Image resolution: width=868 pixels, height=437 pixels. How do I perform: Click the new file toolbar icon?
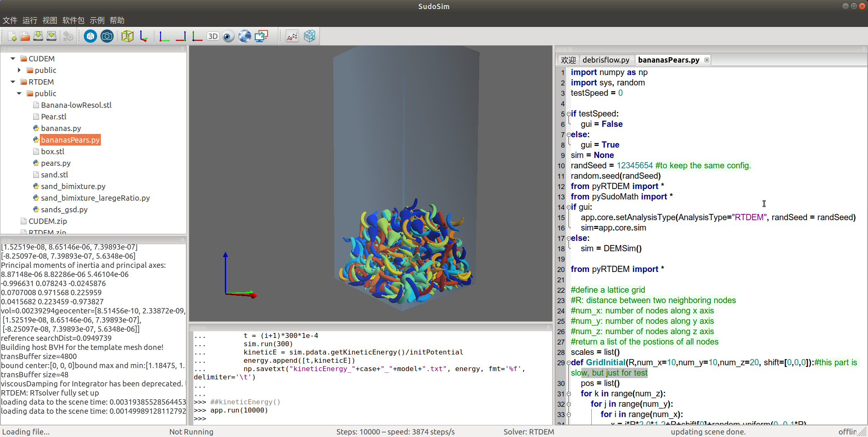tap(12, 36)
